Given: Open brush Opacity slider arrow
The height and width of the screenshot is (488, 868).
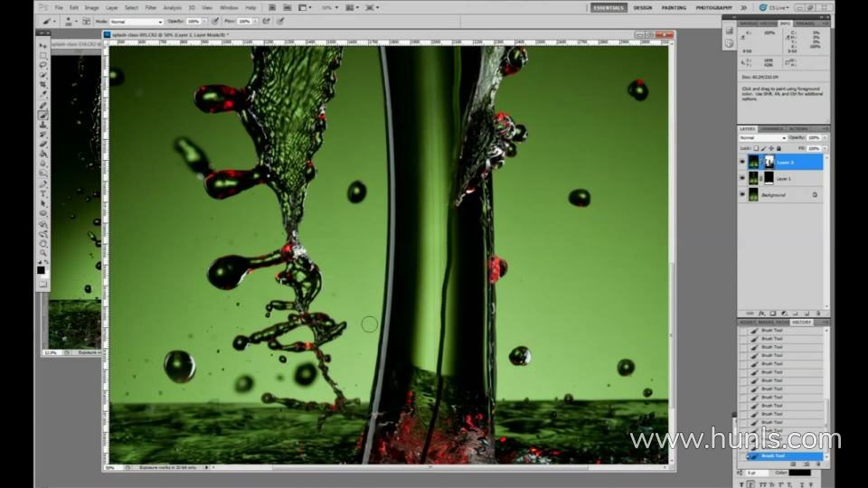Looking at the screenshot, I should point(204,21).
